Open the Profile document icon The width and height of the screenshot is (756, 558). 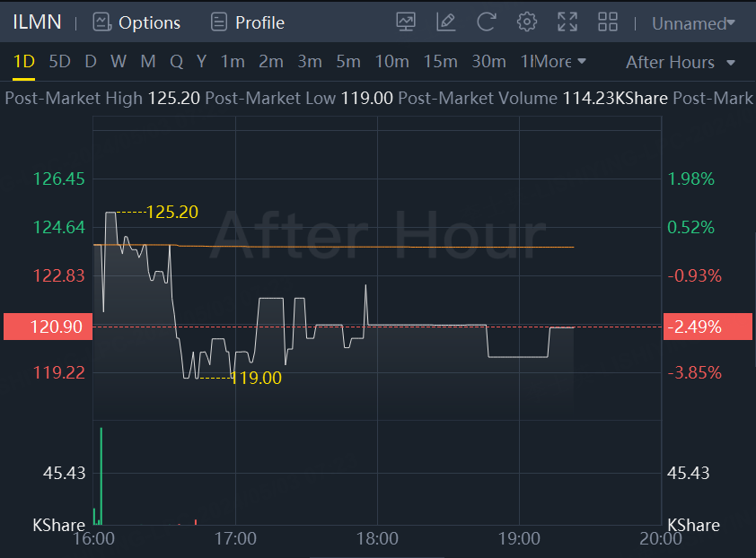[219, 22]
